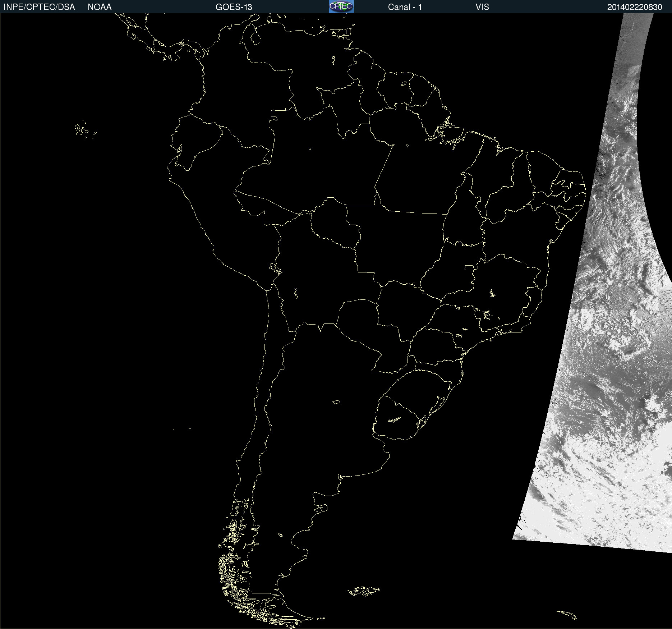Click the NOAA label in header
The image size is (672, 629).
click(x=100, y=7)
